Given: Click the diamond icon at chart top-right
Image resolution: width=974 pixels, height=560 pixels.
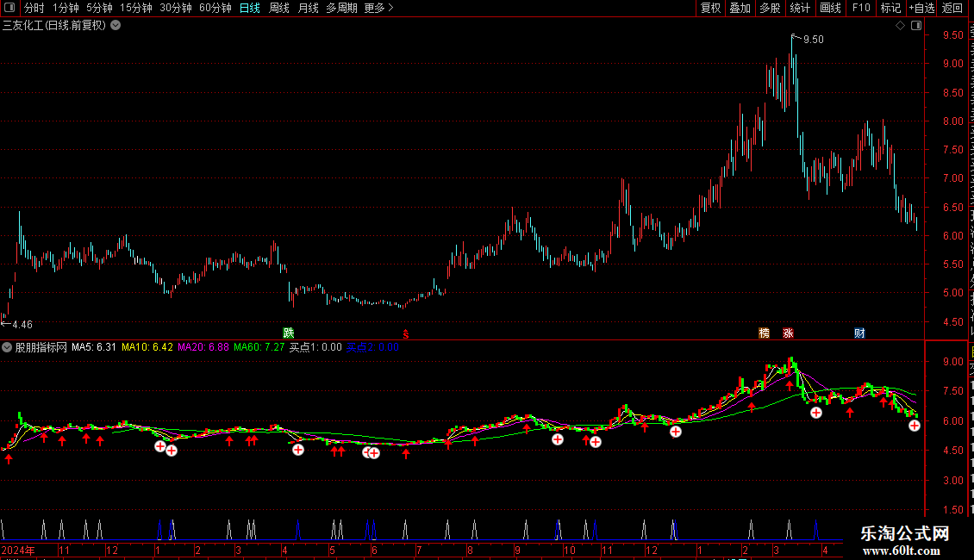Looking at the screenshot, I should [x=900, y=26].
